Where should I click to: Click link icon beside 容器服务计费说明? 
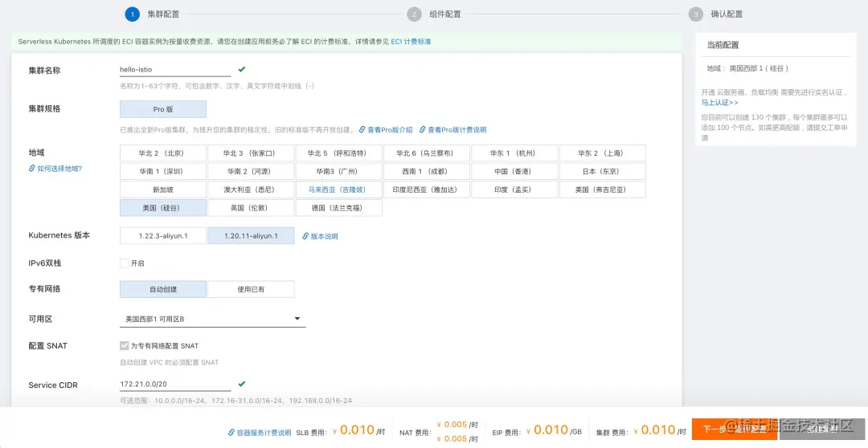click(x=231, y=433)
